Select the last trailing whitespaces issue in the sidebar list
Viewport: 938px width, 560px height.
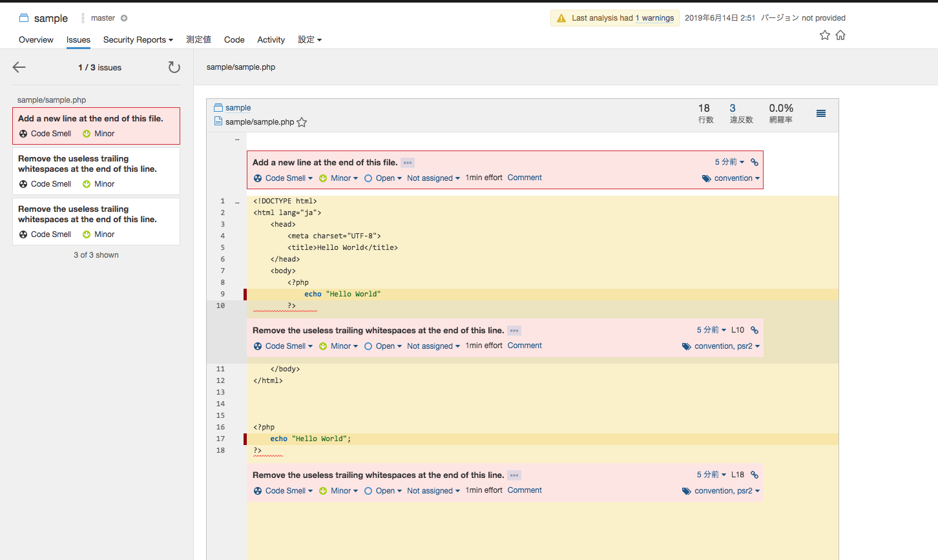(x=96, y=222)
